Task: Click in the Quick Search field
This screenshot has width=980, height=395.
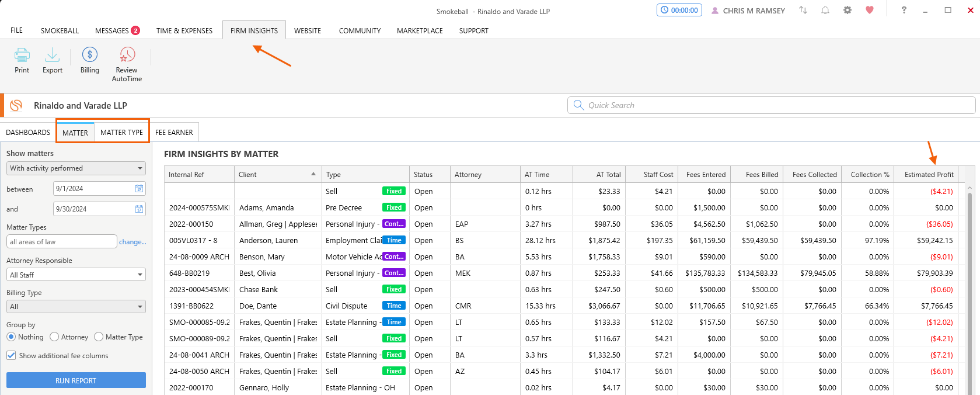Action: coord(771,105)
